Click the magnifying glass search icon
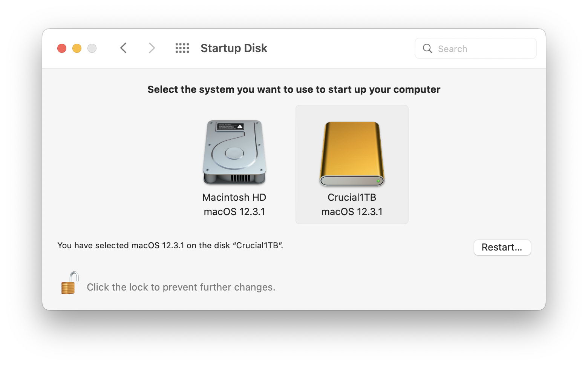This screenshot has height=366, width=588. [427, 49]
